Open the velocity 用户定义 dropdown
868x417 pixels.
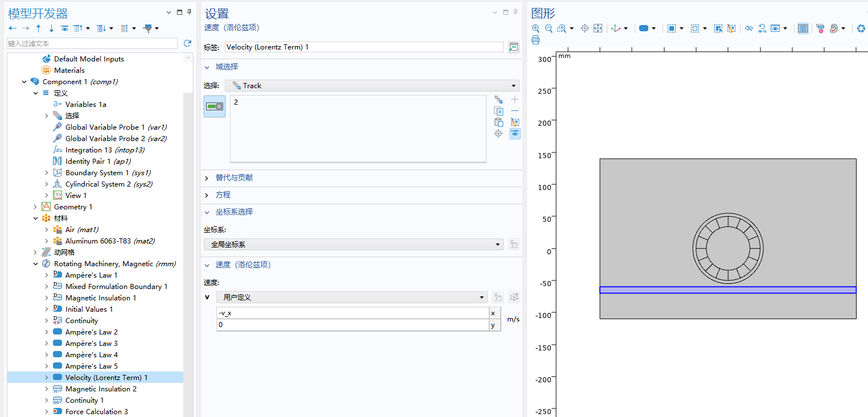[x=352, y=297]
